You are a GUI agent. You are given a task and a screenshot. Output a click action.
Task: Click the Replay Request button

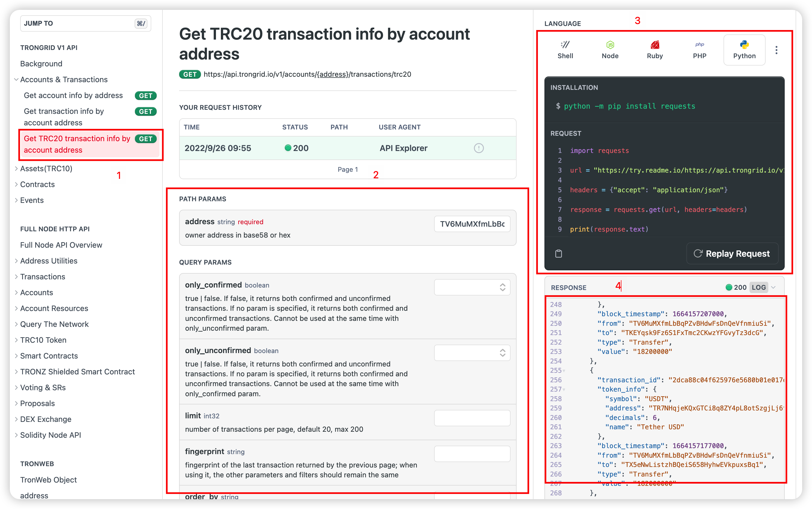(x=732, y=253)
